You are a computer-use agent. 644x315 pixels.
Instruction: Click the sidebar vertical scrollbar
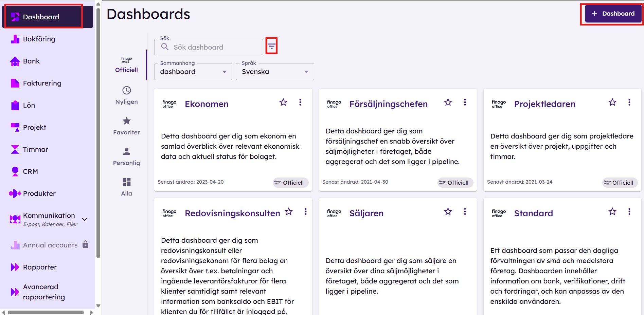tap(98, 132)
